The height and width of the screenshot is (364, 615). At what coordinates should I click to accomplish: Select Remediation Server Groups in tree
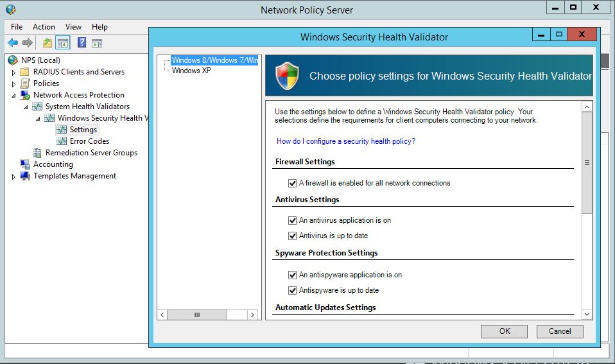tap(91, 153)
